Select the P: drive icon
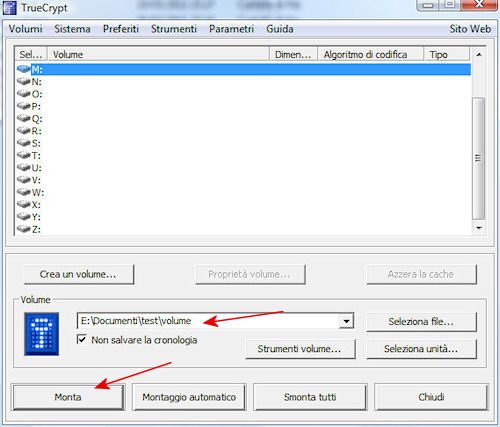500x427 pixels. pyautogui.click(x=23, y=106)
